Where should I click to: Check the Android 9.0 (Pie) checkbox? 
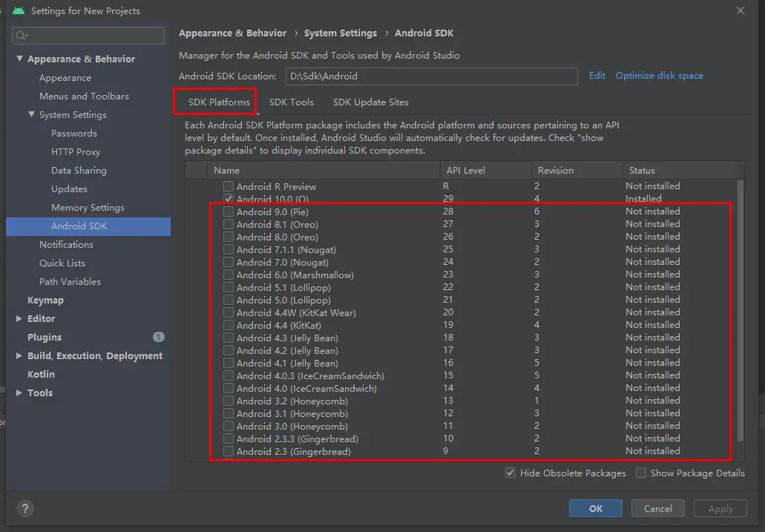coord(229,211)
